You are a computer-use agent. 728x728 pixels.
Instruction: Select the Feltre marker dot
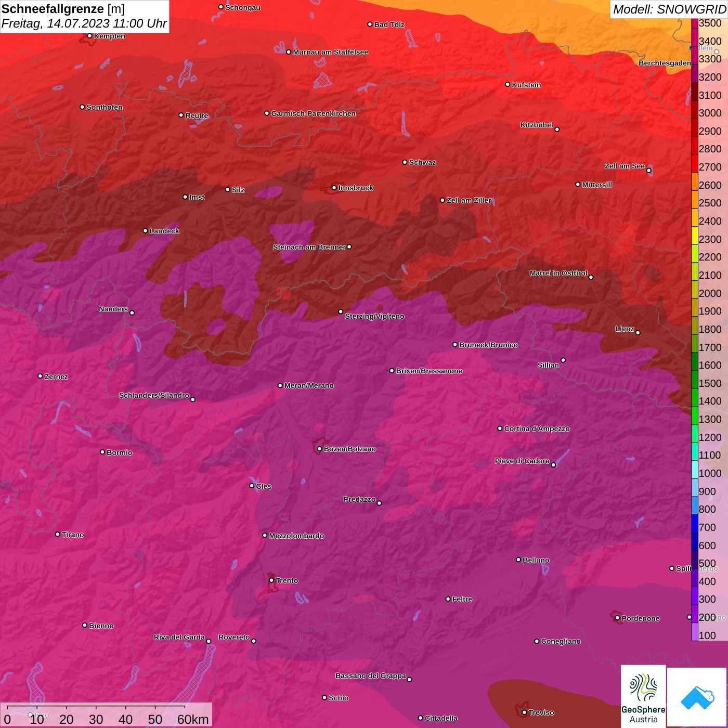(x=448, y=599)
